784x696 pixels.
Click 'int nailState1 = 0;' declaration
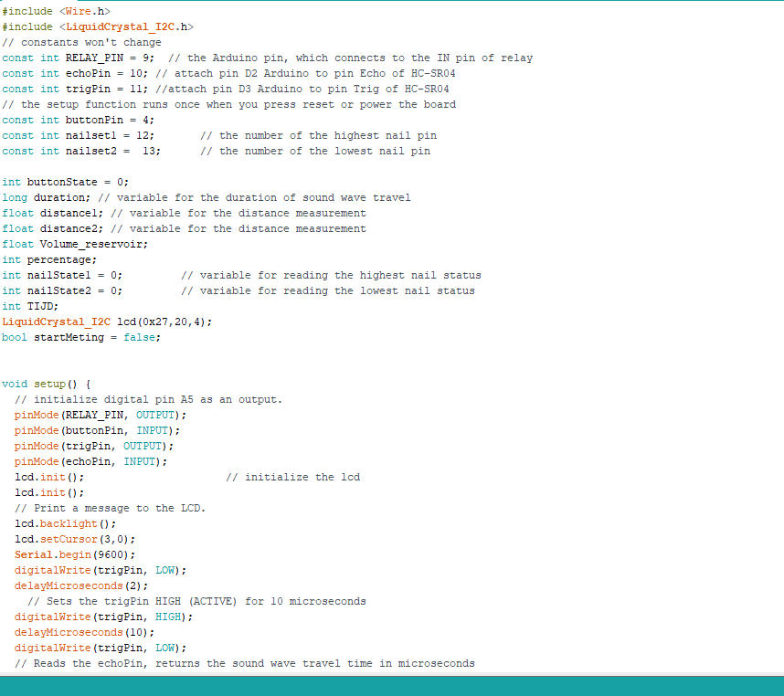pos(62,275)
